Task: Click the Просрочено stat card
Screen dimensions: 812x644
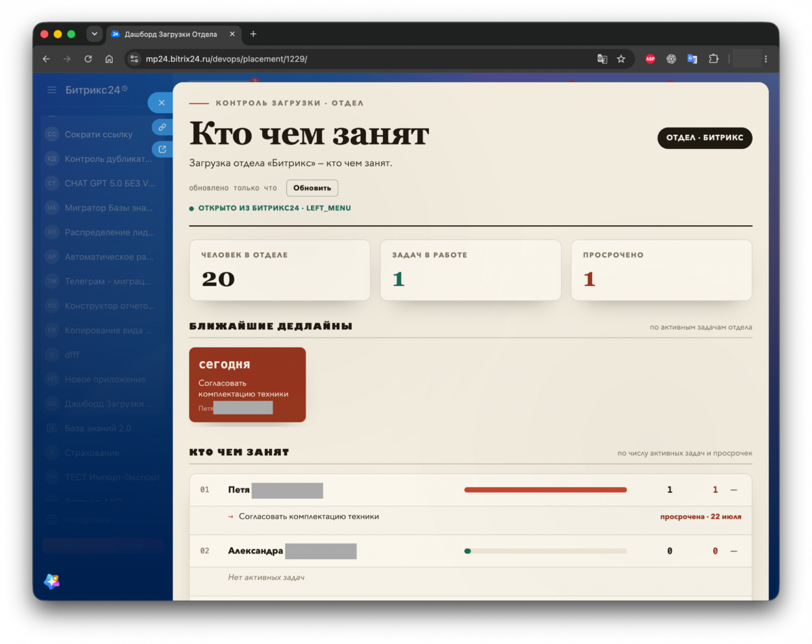Action: coord(662,270)
